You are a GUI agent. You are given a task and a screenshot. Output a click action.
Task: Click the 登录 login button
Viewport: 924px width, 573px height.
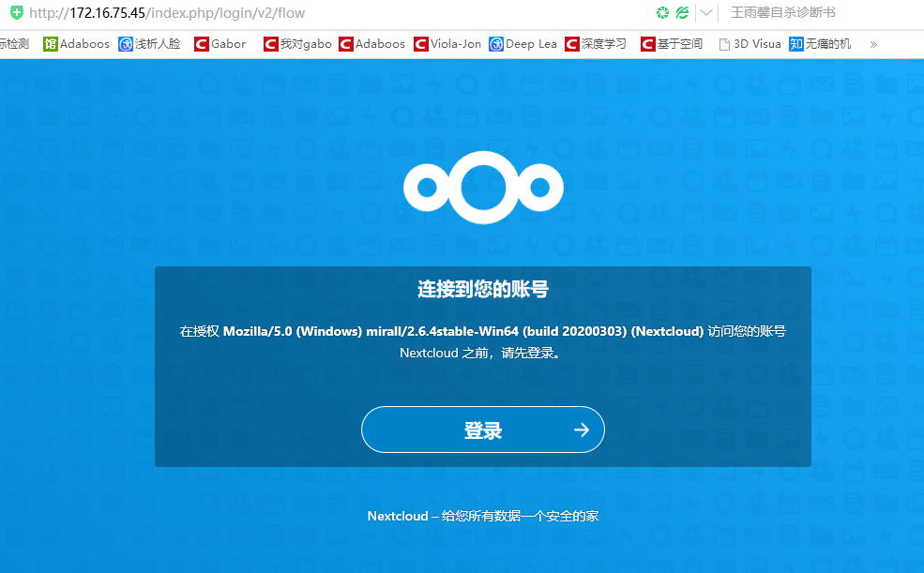(x=482, y=429)
